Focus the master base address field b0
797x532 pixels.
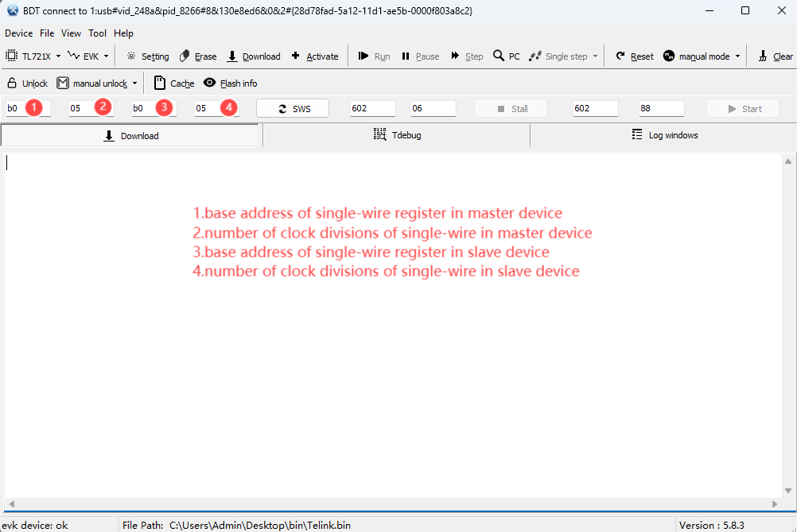click(29, 108)
